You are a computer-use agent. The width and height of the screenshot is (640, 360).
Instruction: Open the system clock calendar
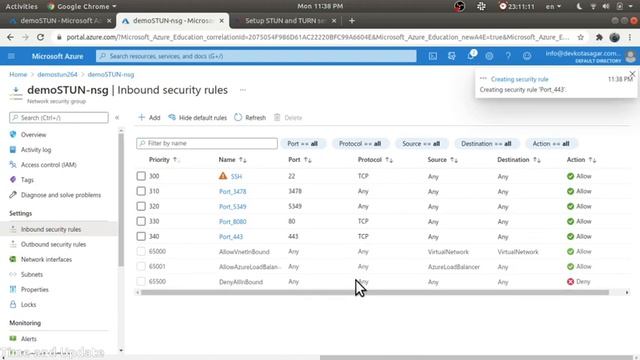click(320, 6)
